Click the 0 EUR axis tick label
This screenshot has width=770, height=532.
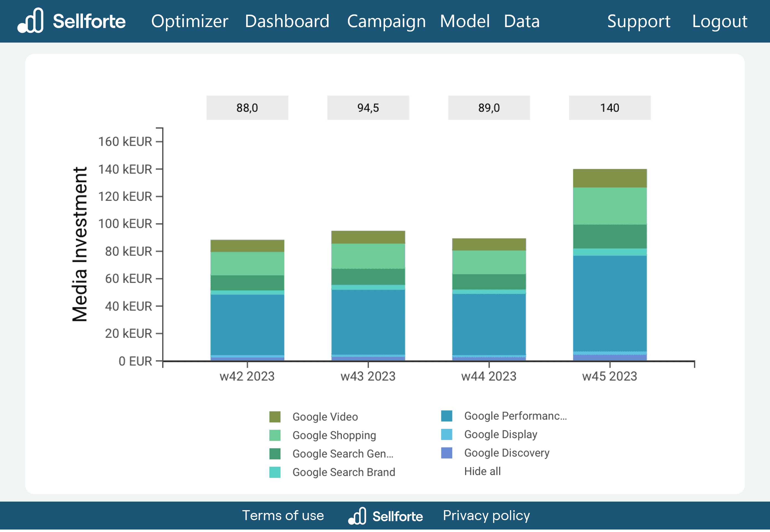[135, 361]
